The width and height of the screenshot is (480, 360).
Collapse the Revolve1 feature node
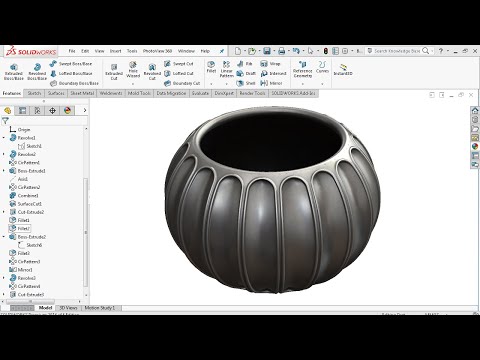(x=4, y=138)
